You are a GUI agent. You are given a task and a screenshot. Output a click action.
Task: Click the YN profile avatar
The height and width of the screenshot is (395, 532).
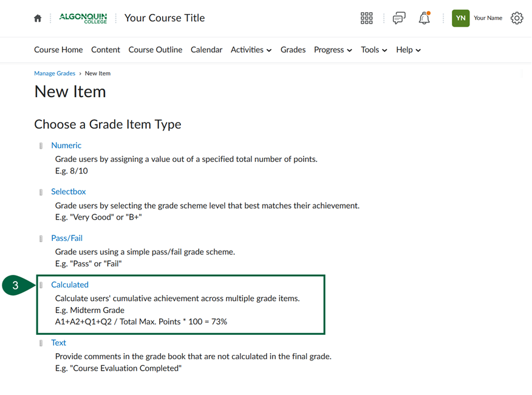[460, 18]
